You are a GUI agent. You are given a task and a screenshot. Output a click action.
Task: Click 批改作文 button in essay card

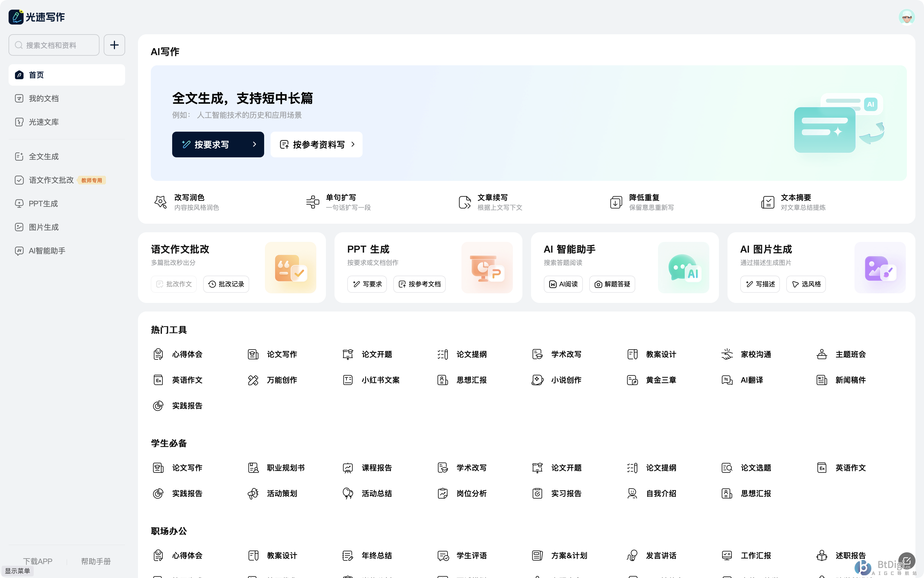[174, 284]
